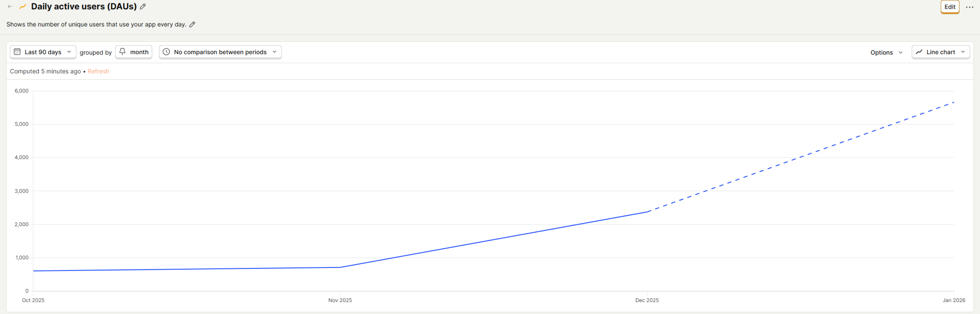Edit title with pencil icon
This screenshot has height=314, width=980.
click(143, 7)
